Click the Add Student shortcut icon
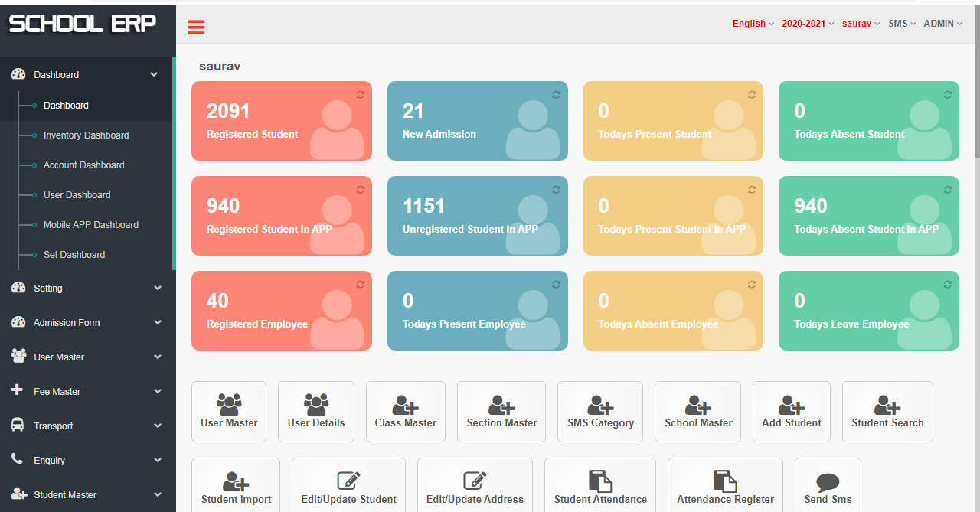This screenshot has width=980, height=512. (791, 405)
